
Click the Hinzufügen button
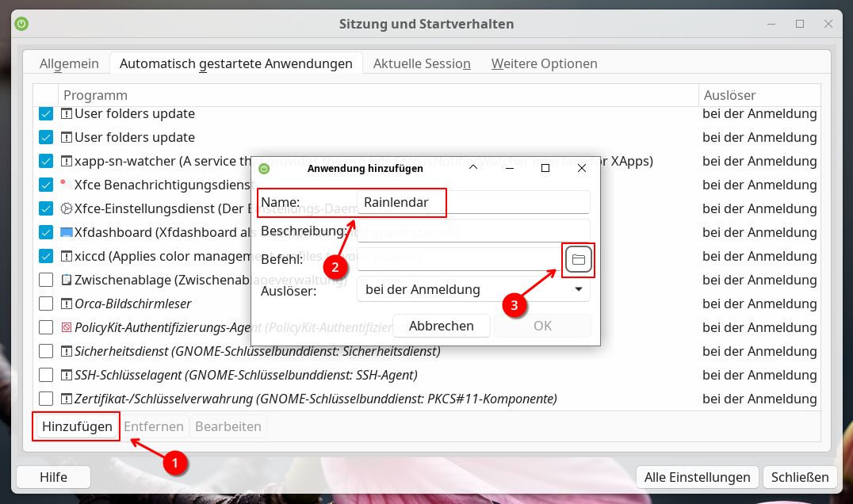(77, 426)
